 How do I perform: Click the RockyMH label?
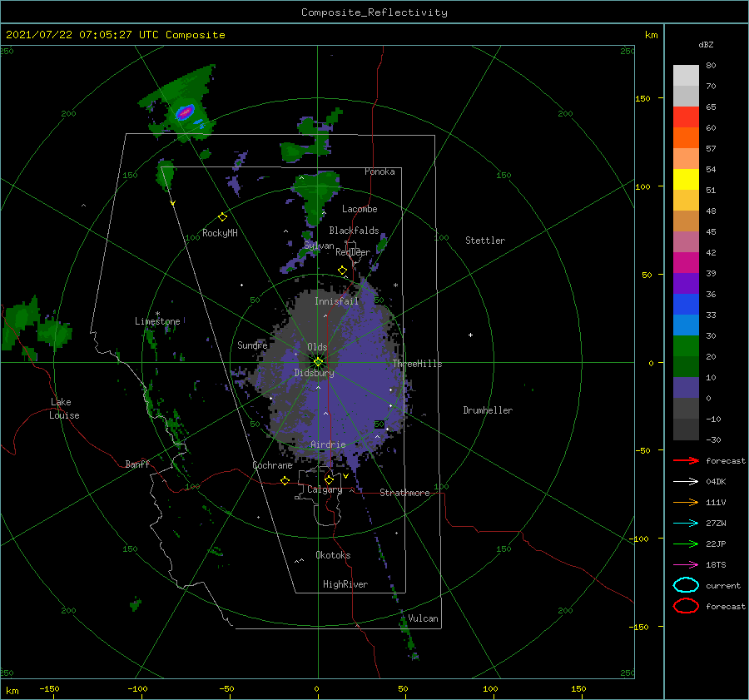point(220,233)
